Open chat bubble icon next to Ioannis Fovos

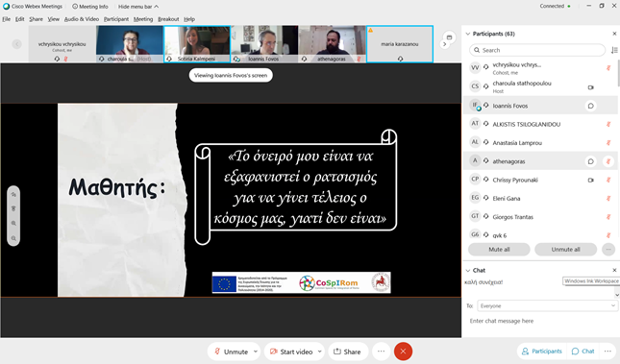coord(590,106)
